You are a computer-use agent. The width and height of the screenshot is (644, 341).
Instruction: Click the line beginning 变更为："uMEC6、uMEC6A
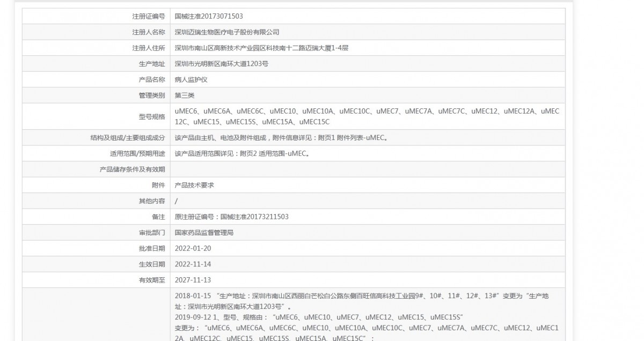[x=367, y=328]
